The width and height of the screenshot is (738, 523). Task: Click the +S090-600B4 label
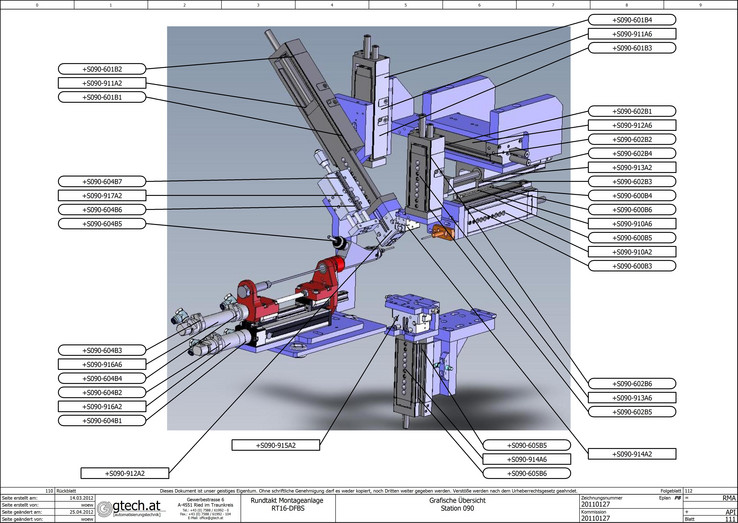632,195
